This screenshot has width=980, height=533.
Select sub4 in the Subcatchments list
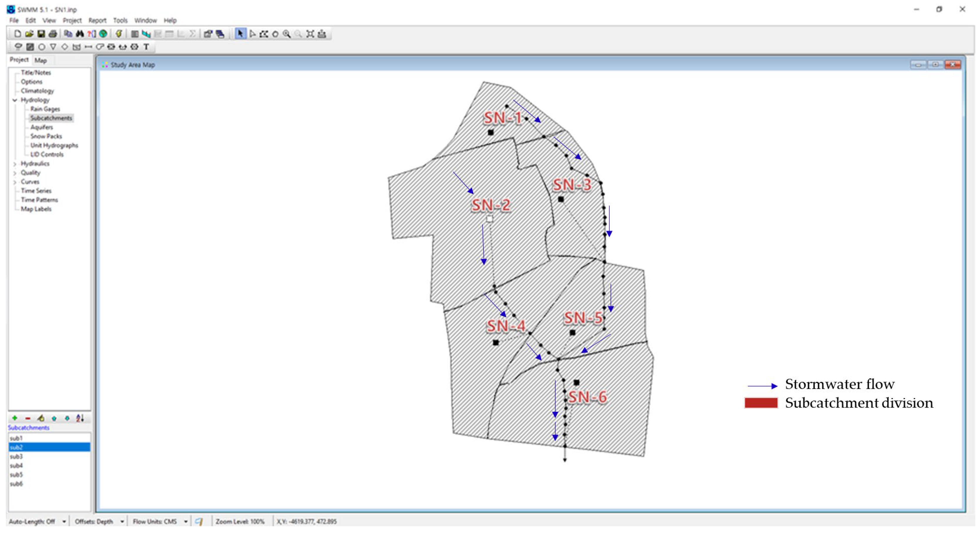tap(16, 466)
